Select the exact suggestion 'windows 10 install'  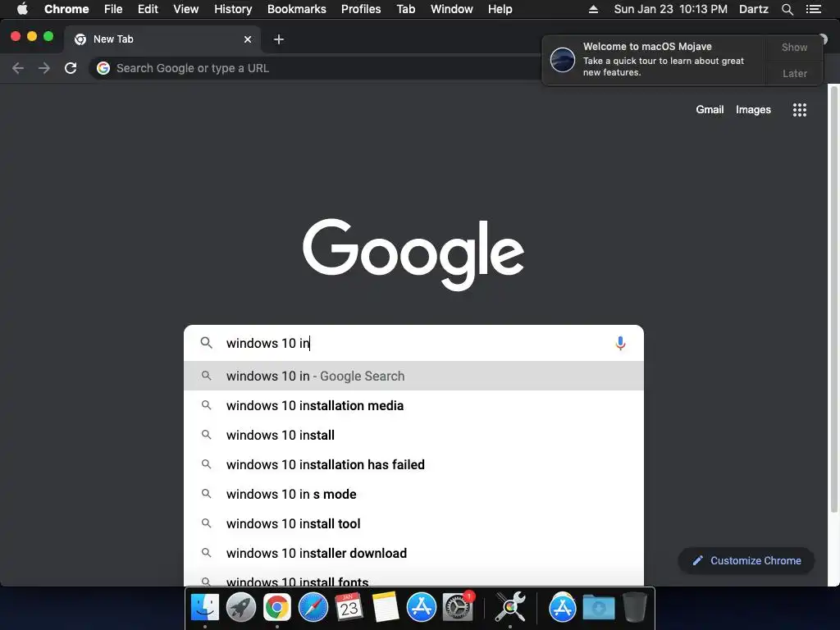(413, 435)
